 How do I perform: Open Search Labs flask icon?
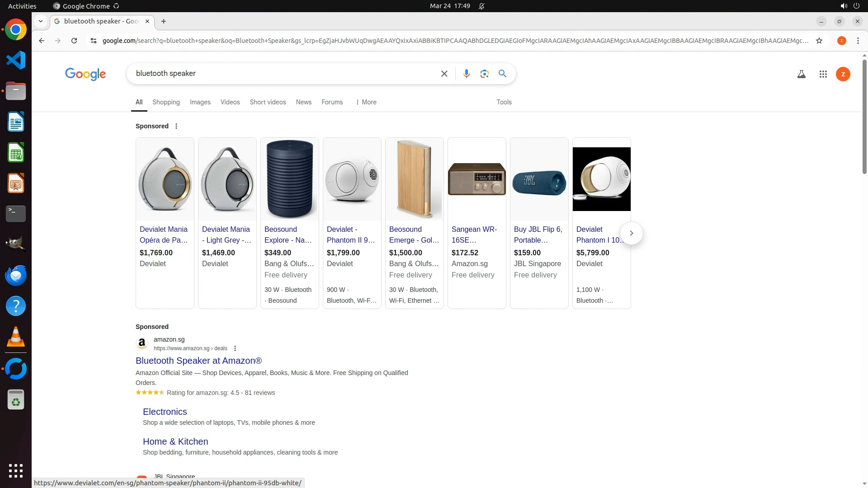click(801, 74)
